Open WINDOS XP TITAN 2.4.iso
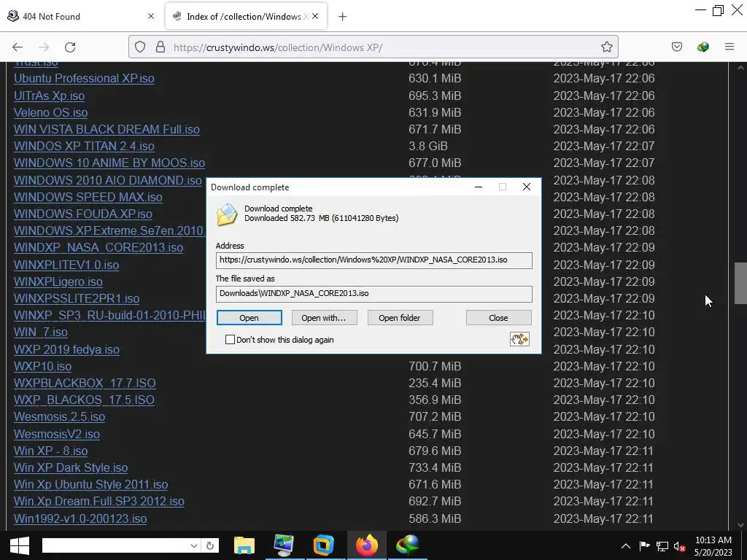 click(84, 146)
